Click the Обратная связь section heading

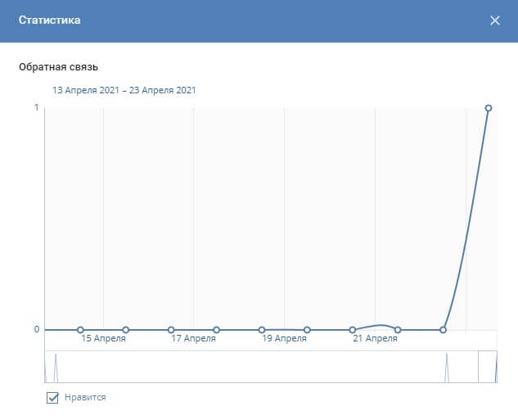[x=64, y=66]
